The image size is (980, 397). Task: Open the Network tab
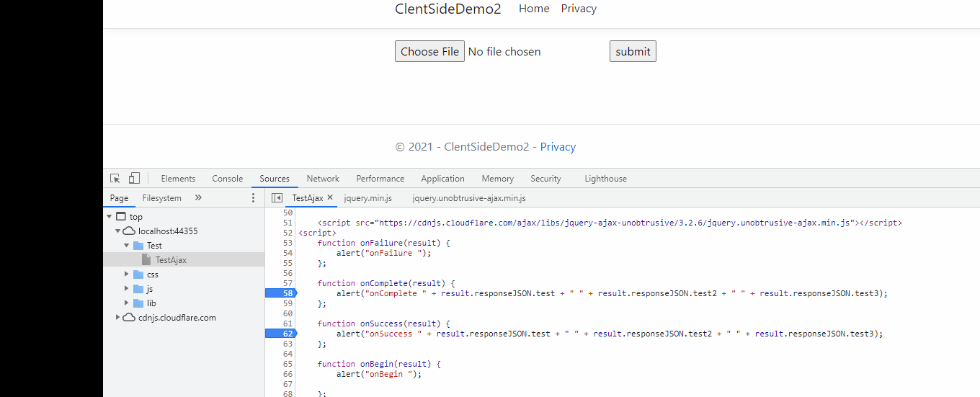point(323,179)
